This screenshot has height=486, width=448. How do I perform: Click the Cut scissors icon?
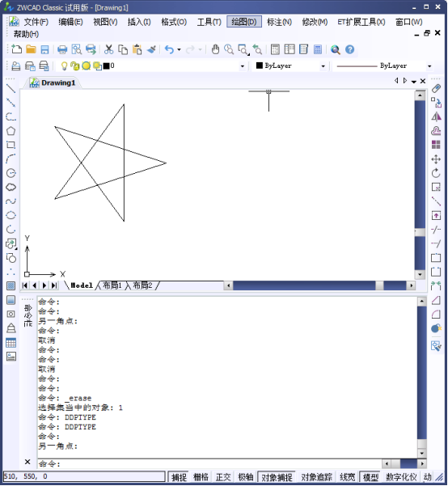tap(108, 49)
